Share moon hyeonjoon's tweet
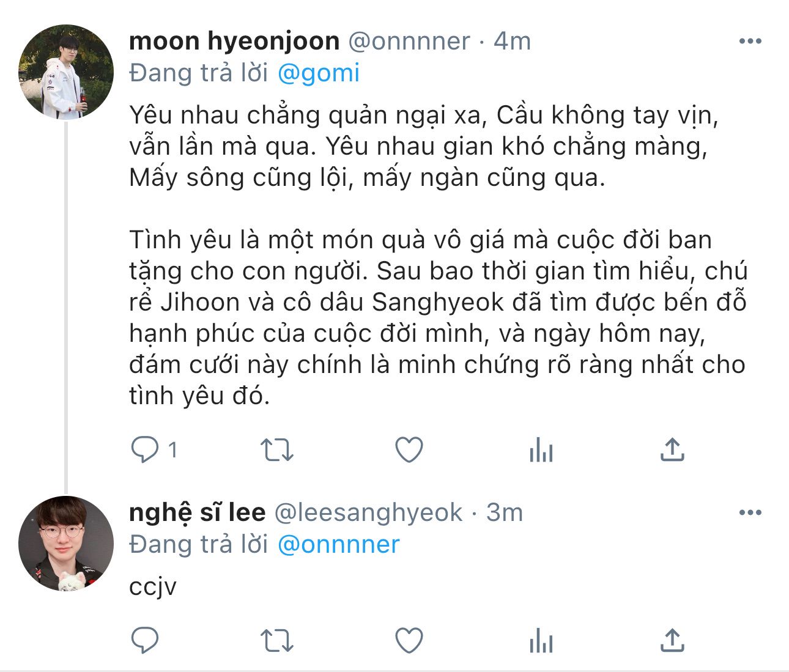Image resolution: width=789 pixels, height=672 pixels. click(672, 450)
